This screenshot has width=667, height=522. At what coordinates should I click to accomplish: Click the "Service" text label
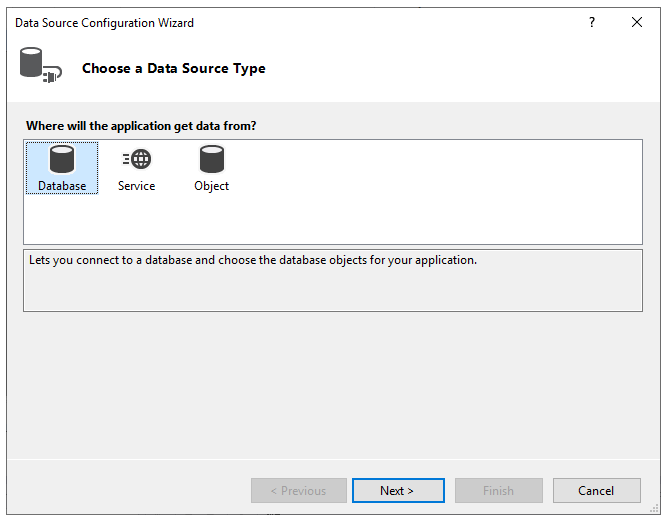136,186
